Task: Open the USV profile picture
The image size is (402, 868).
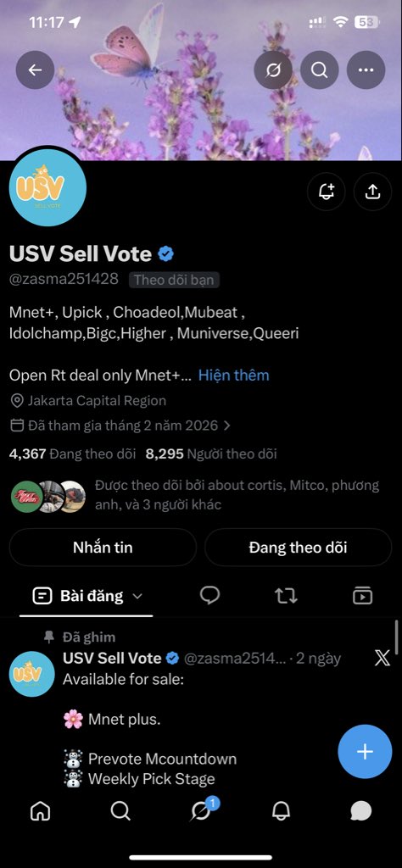Action: tap(47, 187)
